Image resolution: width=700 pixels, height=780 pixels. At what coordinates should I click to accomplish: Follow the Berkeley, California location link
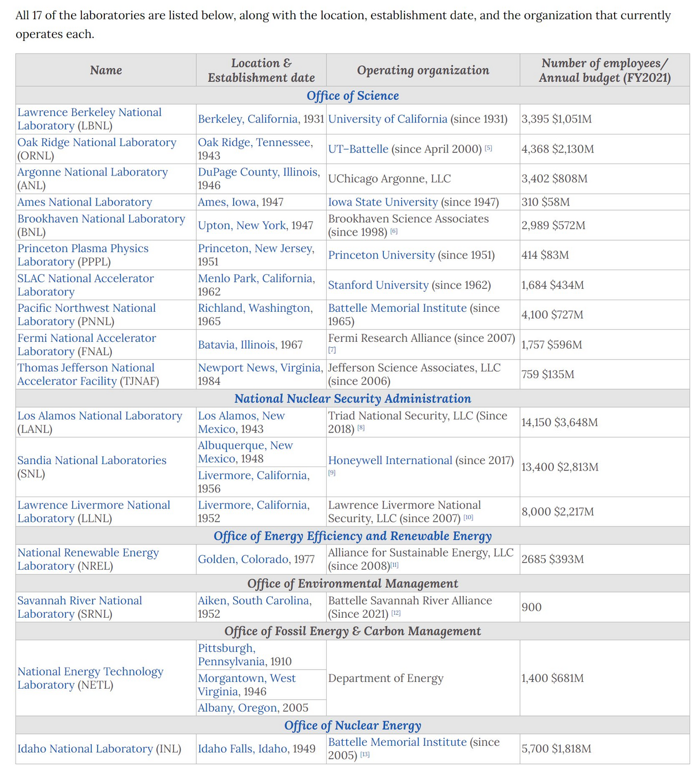[249, 119]
